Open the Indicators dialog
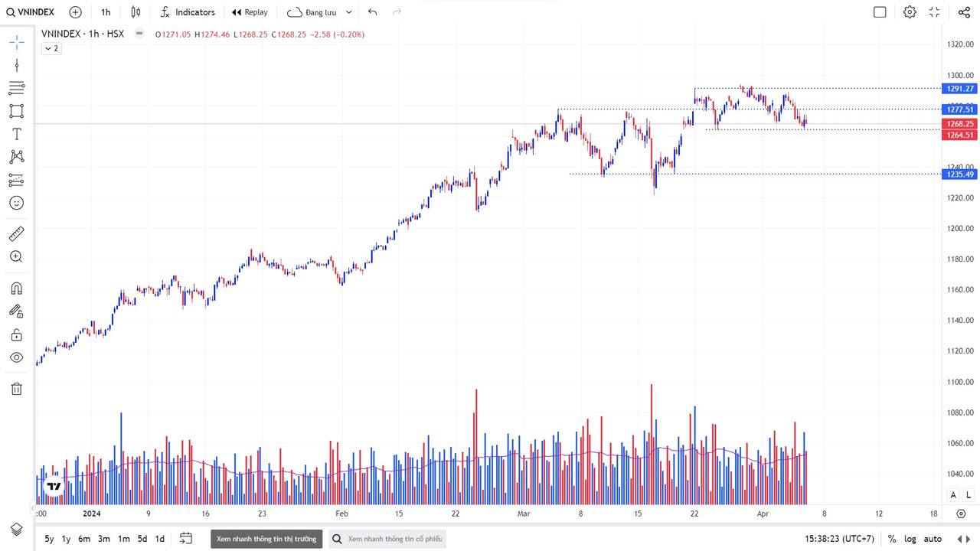 (188, 12)
